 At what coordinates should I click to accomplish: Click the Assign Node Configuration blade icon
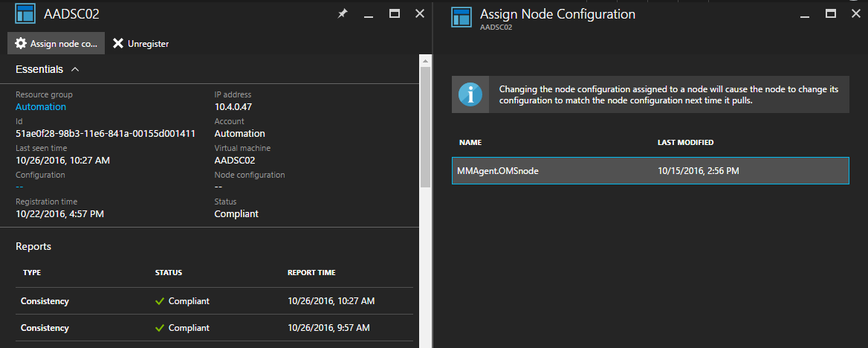coord(461,16)
